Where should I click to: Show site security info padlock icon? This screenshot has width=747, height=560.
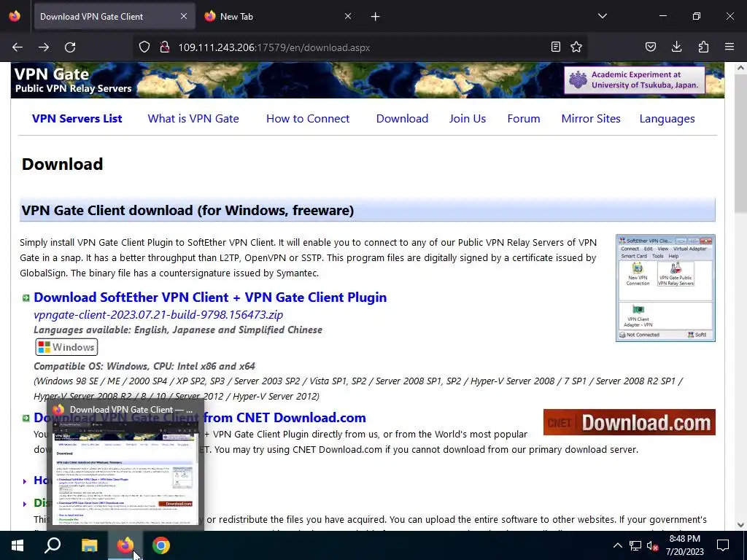165,47
